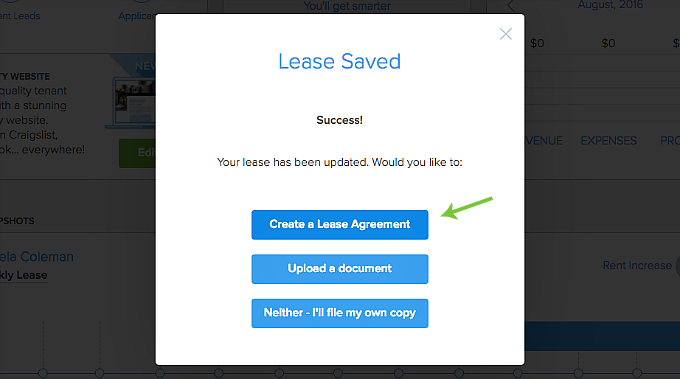Click the August, 2016 month heading
This screenshot has width=680, height=379.
click(x=610, y=5)
